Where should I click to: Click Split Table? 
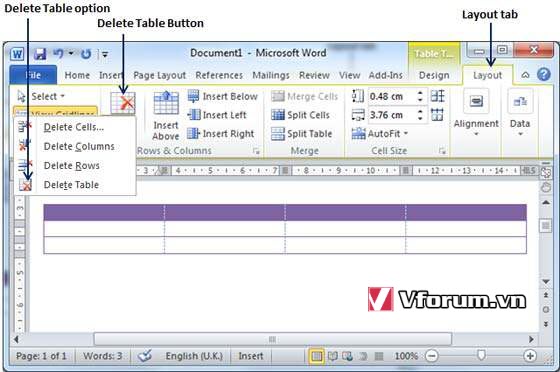(x=302, y=134)
